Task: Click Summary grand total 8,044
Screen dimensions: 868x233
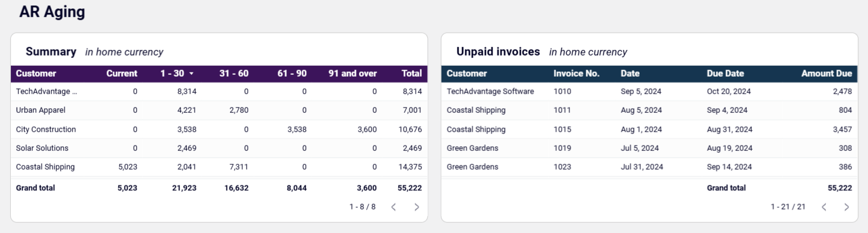Action: coord(297,188)
